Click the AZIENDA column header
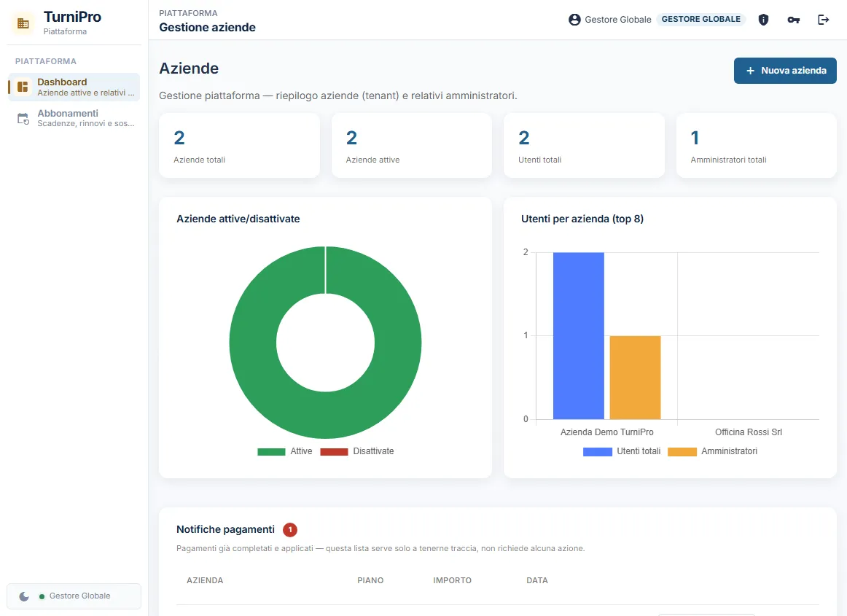Screen dimensions: 847x616 click(205, 580)
